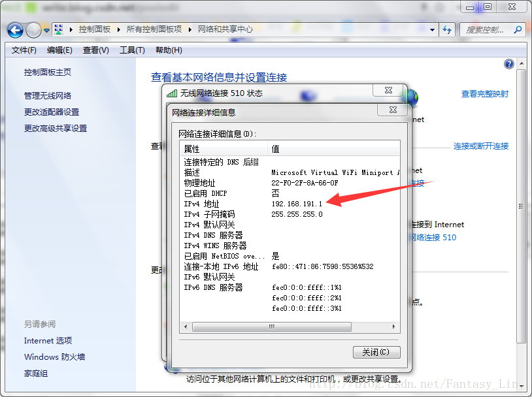Click the value fec0:0:0:ffff::3%1
This screenshot has height=397, width=532.
point(307,308)
